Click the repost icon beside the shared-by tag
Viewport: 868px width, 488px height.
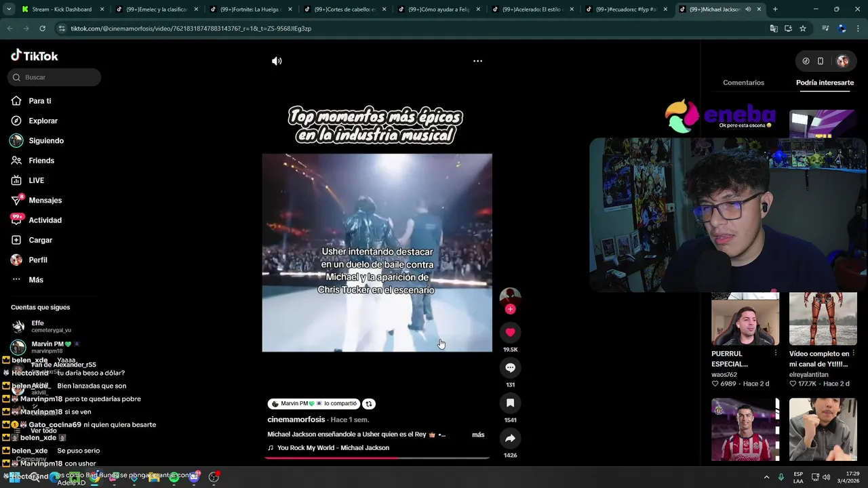pos(369,403)
